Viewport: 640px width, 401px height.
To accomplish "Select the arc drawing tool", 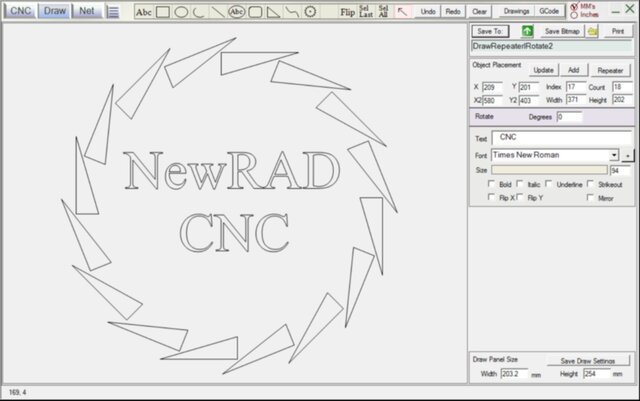I will tap(199, 12).
